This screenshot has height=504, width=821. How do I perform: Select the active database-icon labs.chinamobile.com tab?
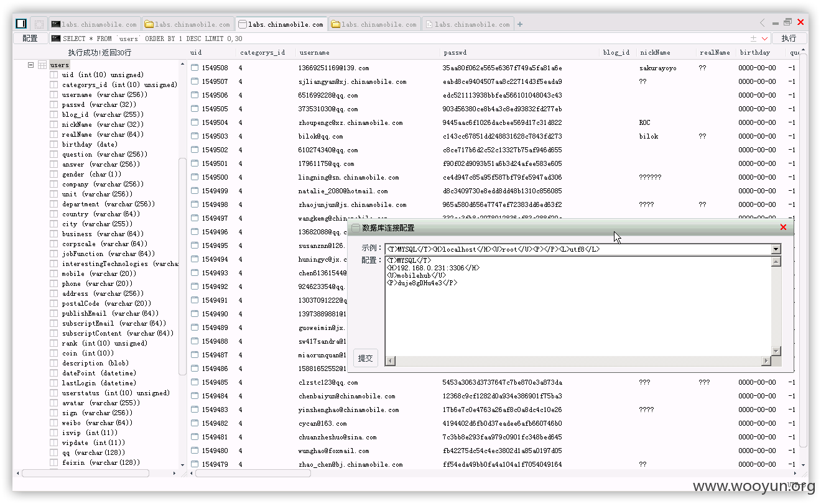point(281,24)
